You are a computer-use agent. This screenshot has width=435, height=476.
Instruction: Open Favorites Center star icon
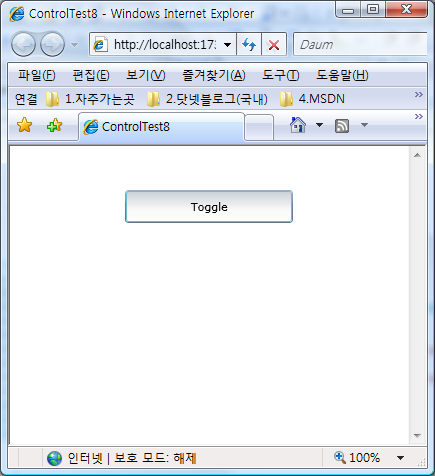pyautogui.click(x=24, y=125)
